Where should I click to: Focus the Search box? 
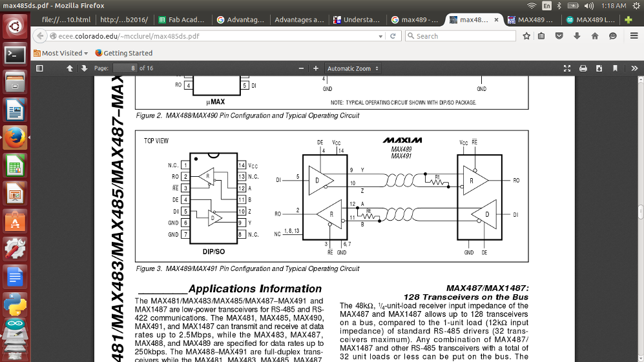[460, 36]
